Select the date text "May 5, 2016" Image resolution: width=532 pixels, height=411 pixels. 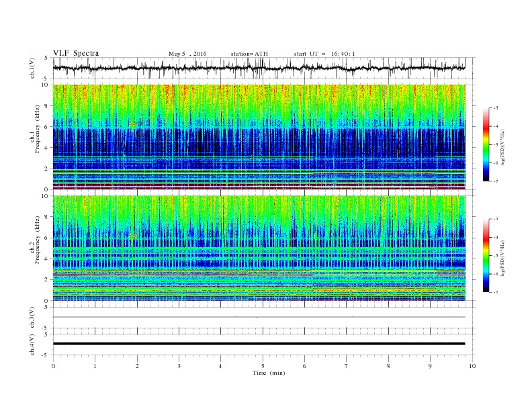point(187,54)
